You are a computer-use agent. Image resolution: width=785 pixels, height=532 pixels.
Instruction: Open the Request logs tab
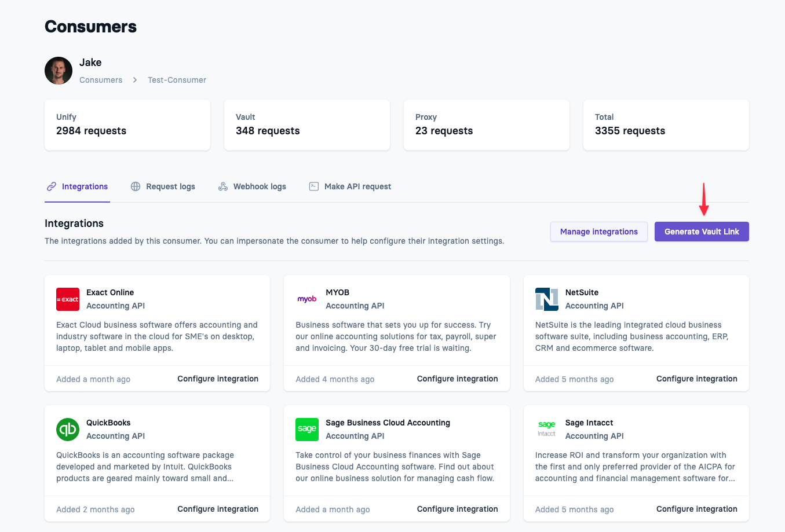click(x=163, y=186)
